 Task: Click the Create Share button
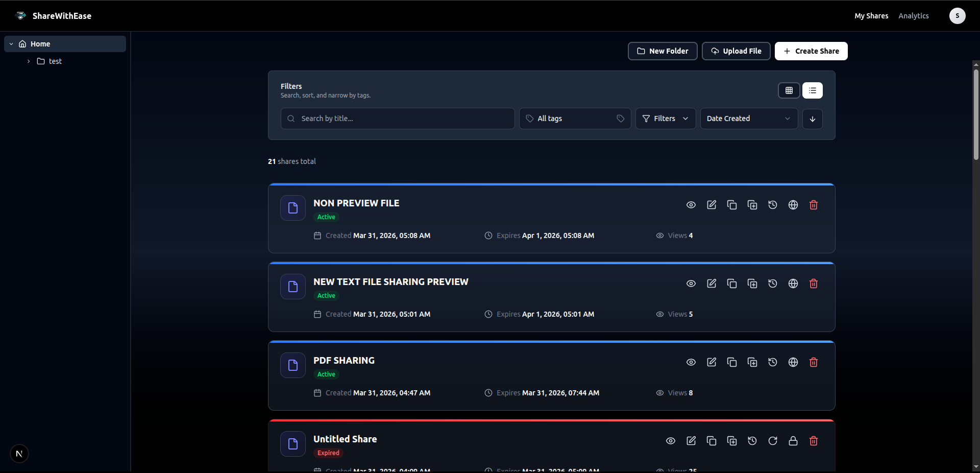pyautogui.click(x=811, y=51)
